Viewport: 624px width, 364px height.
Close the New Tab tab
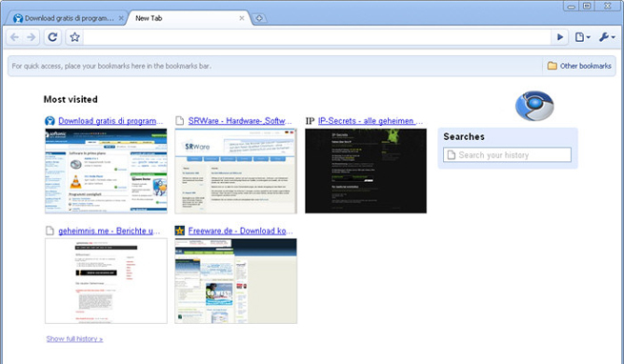(242, 18)
